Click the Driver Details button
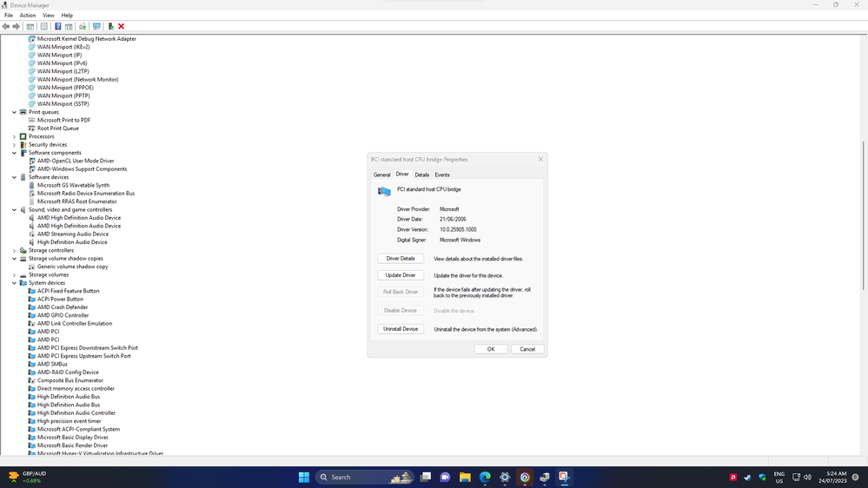Screen dimensions: 868x488 tap(401, 259)
